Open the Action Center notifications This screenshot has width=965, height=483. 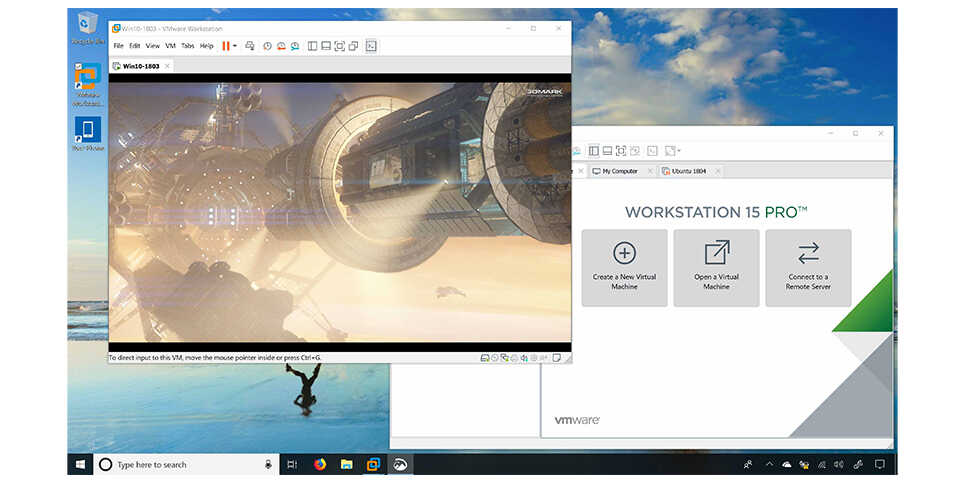pyautogui.click(x=879, y=465)
